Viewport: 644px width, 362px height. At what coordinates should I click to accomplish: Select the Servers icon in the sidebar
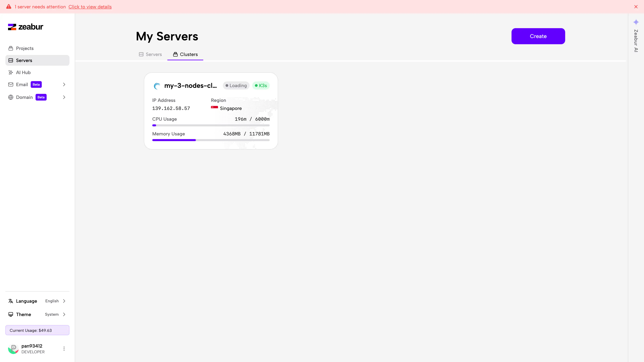[x=11, y=60]
